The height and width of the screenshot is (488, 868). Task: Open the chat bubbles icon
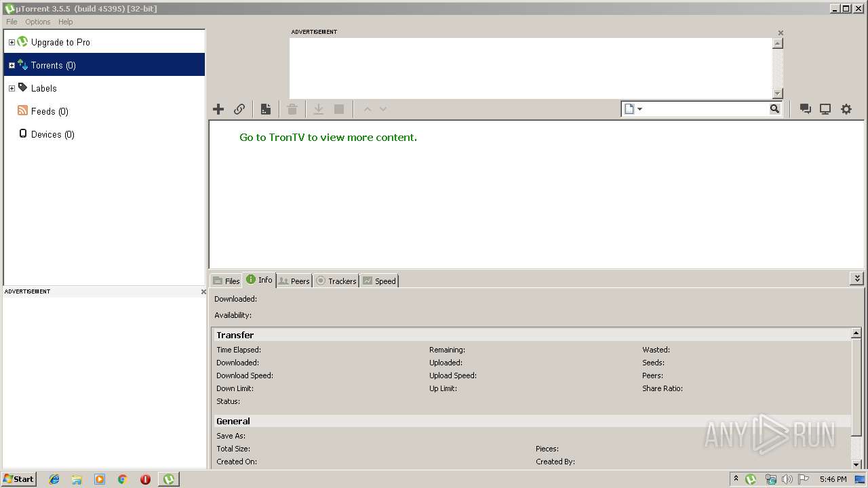click(x=806, y=109)
